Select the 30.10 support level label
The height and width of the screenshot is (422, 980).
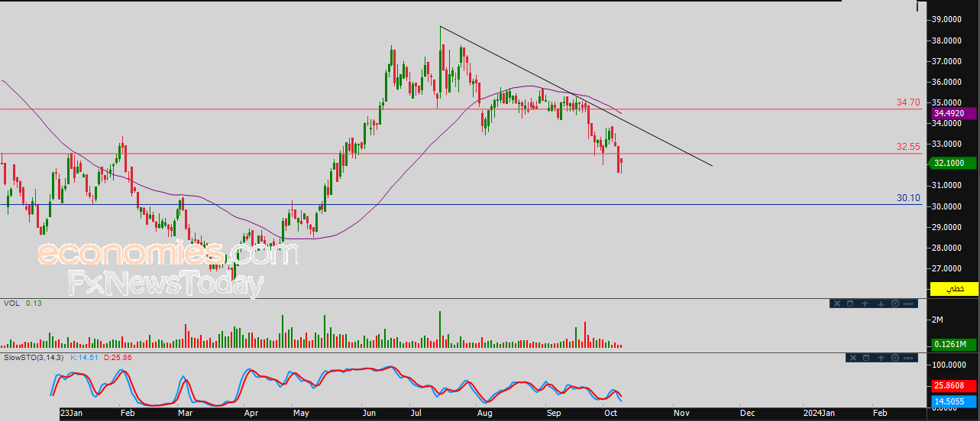(x=908, y=198)
